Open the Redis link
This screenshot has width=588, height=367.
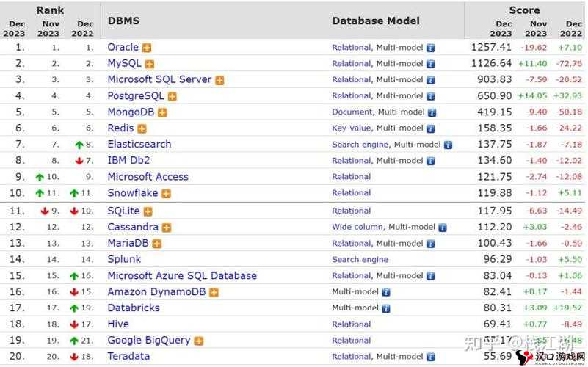(120, 128)
